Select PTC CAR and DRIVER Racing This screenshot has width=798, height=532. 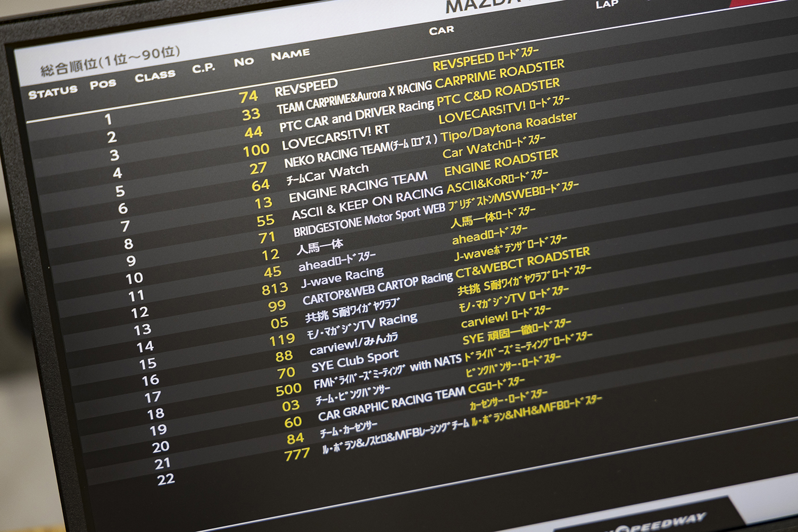click(356, 115)
